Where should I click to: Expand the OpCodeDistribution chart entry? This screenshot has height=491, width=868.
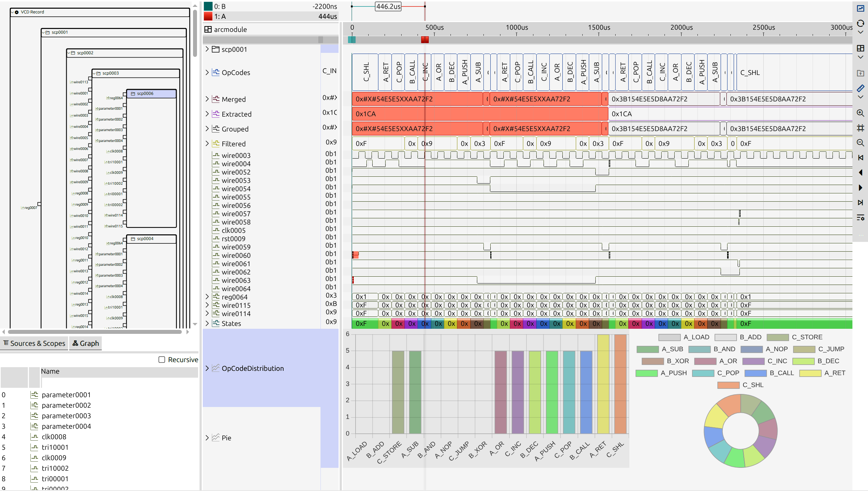pyautogui.click(x=207, y=368)
